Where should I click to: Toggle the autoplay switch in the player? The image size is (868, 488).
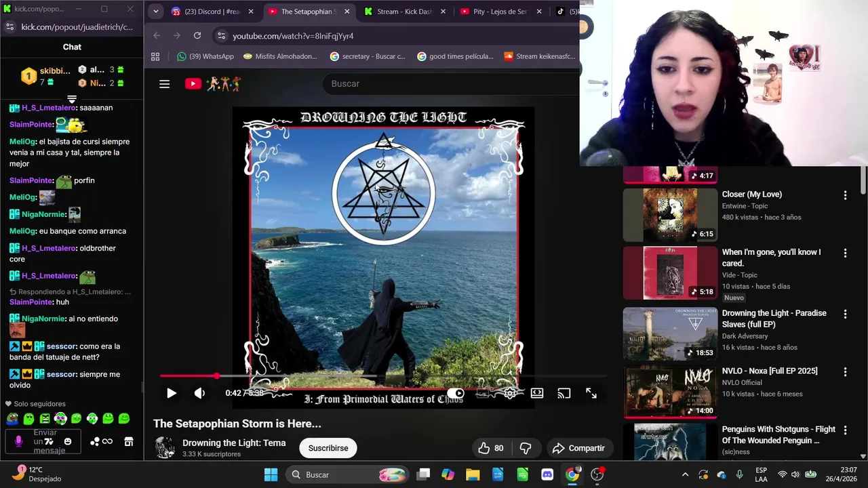456,393
